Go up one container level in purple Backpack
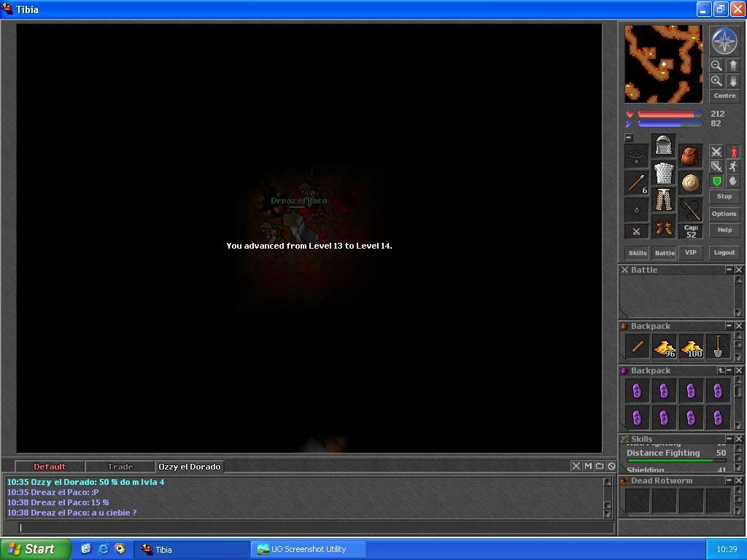Image resolution: width=747 pixels, height=560 pixels. (721, 370)
